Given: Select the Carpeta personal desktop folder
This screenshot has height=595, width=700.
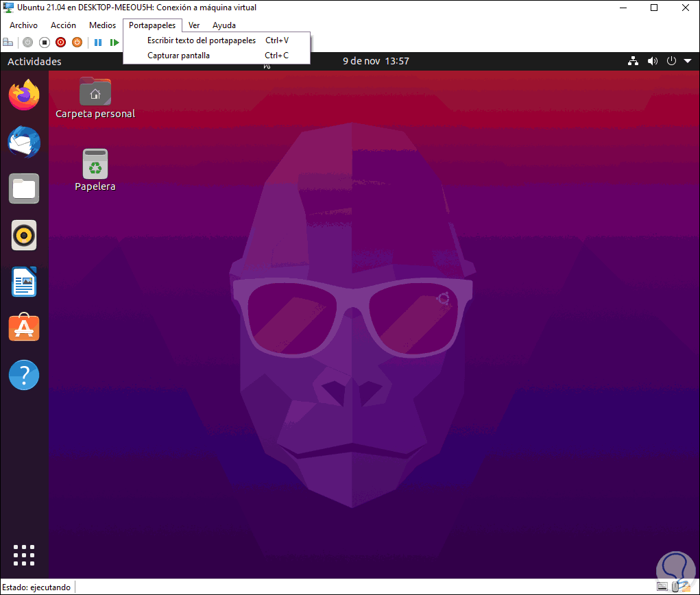Looking at the screenshot, I should pyautogui.click(x=95, y=98).
